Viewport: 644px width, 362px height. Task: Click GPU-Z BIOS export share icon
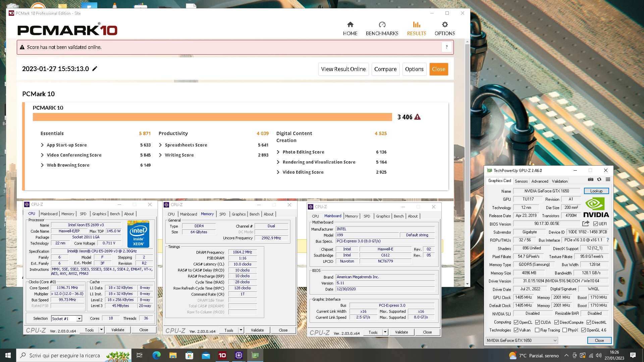pos(586,224)
